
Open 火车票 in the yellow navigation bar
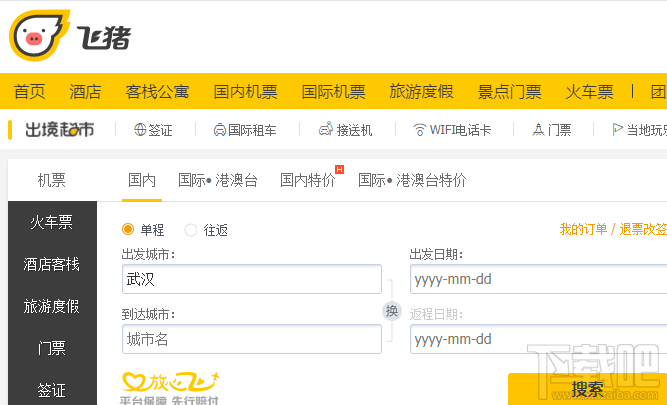coord(590,91)
